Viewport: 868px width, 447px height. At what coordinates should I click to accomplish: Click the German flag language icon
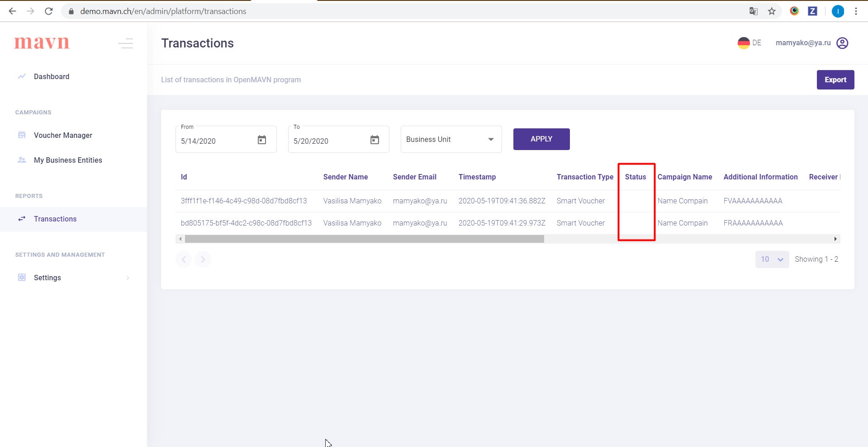tap(743, 42)
